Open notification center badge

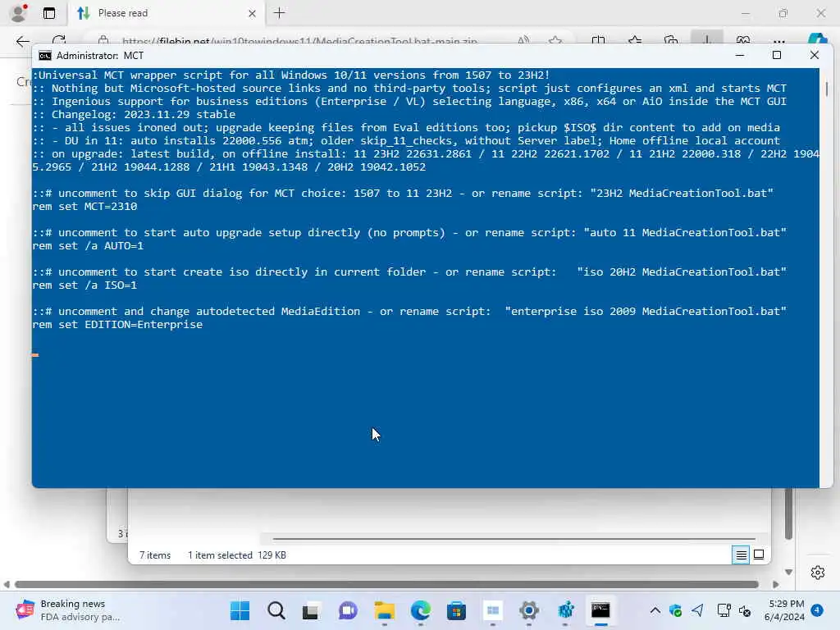817,610
